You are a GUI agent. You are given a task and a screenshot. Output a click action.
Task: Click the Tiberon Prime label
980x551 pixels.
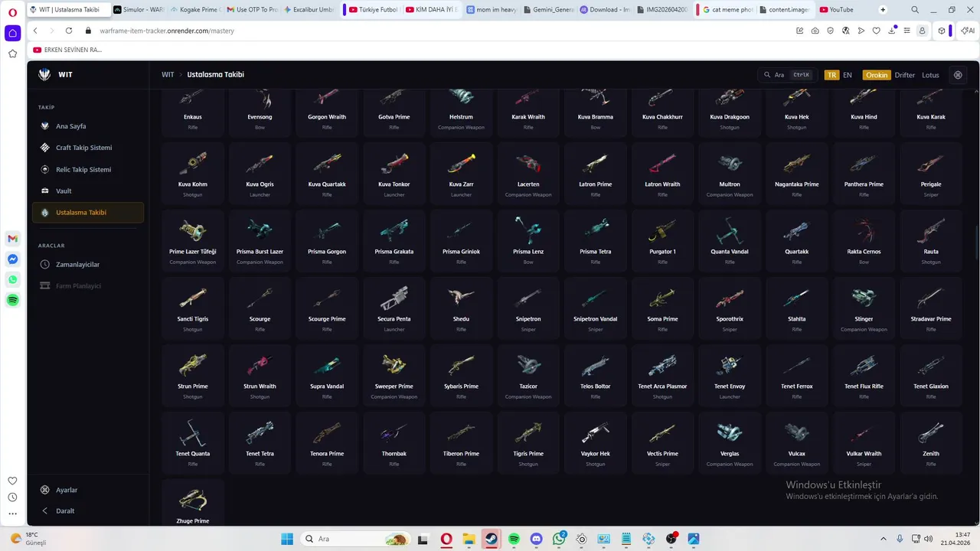coord(461,454)
